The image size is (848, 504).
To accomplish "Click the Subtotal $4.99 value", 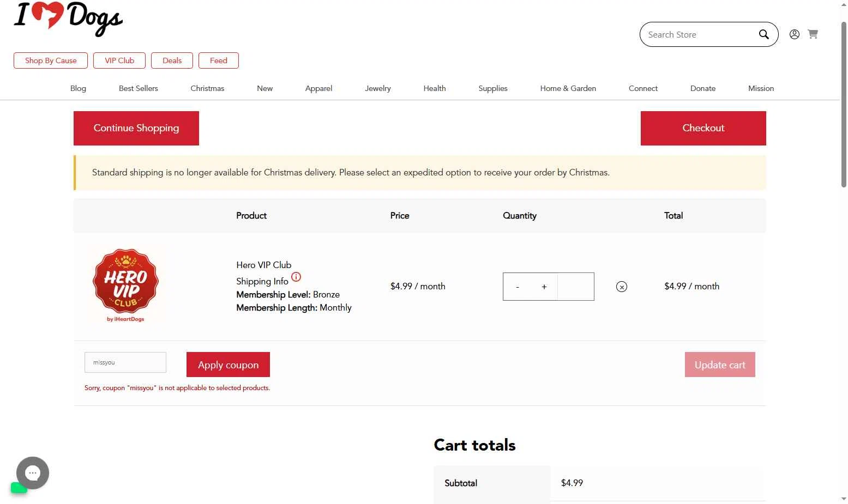I will click(572, 483).
